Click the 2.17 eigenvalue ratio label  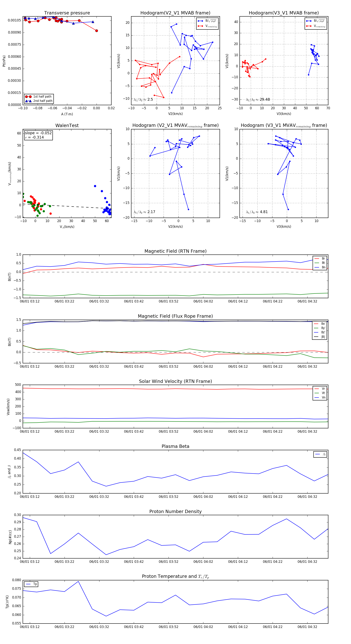point(144,212)
